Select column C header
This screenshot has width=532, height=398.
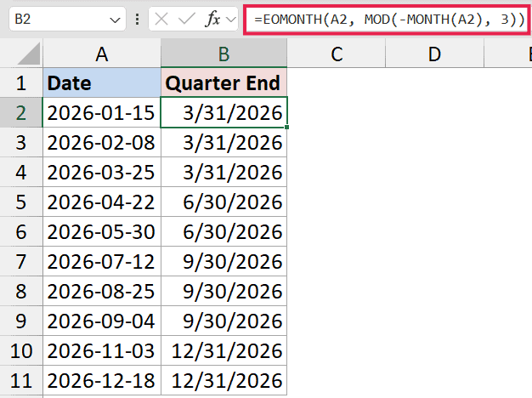click(337, 54)
